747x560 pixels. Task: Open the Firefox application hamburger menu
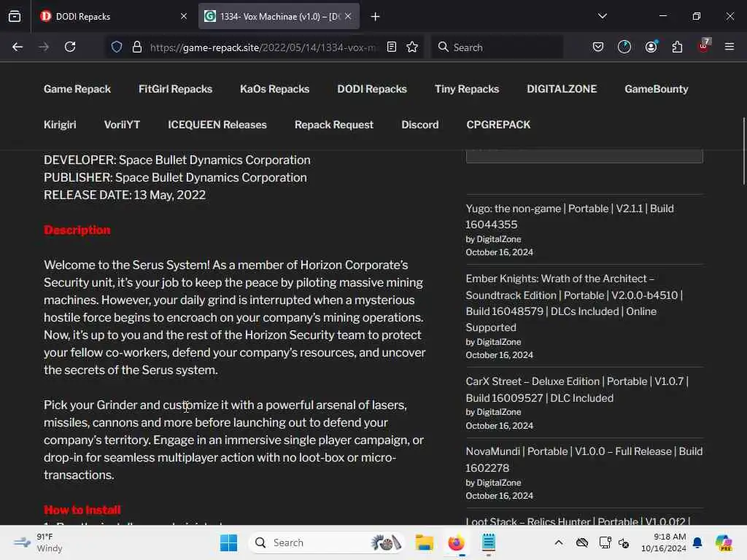[x=729, y=47]
